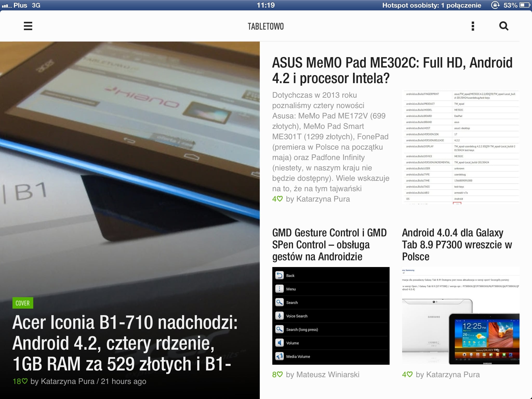Tap the rotation lock status icon

point(495,5)
